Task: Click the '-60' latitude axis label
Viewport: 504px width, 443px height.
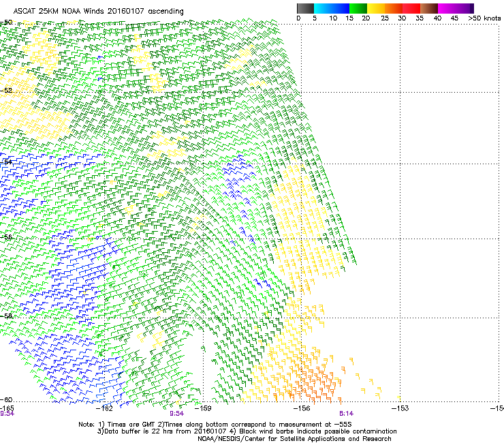Action: click(x=6, y=399)
